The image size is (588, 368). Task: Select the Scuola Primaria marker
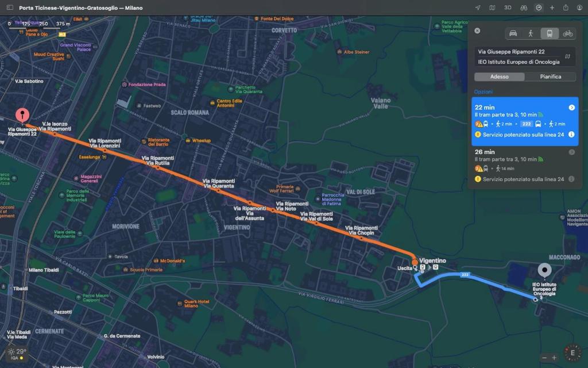tap(126, 270)
